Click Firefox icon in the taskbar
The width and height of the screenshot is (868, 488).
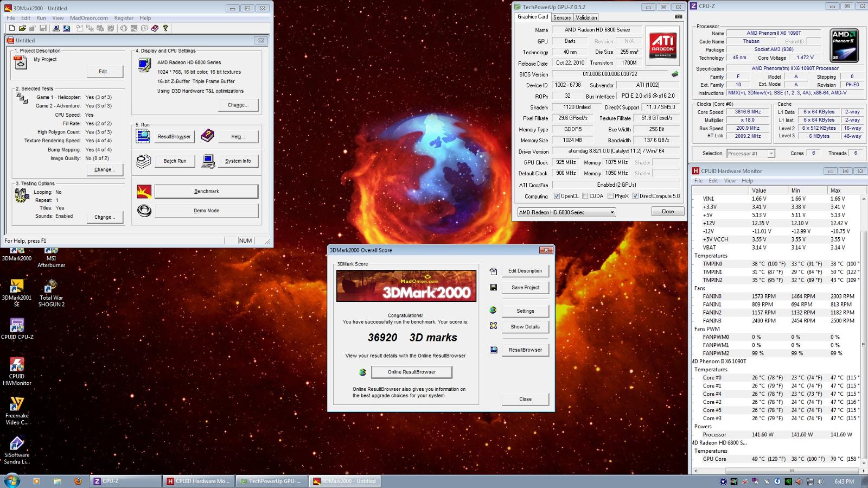point(78,481)
